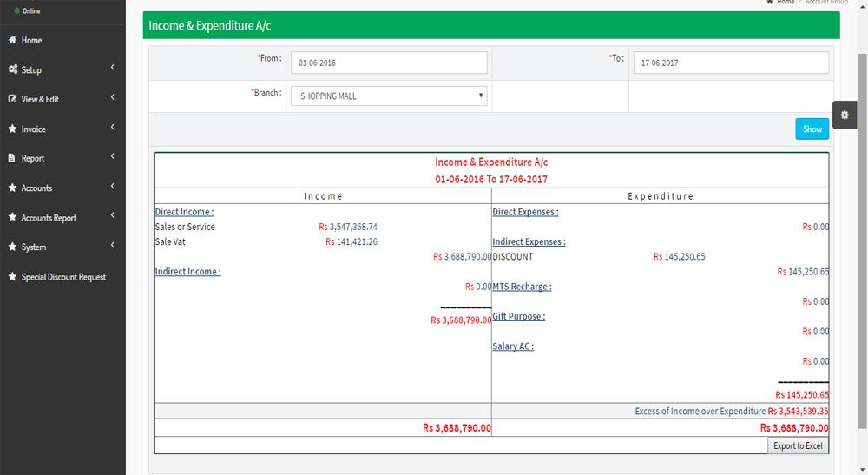Screen dimensions: 868x475
Task: Click the breadcrumb Home icon at top
Action: (769, 3)
